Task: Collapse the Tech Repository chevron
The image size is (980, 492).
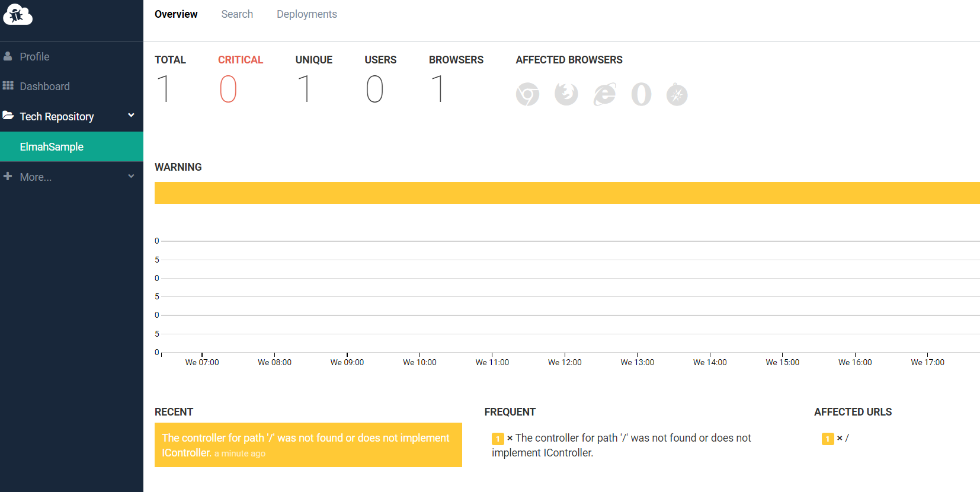Action: pos(131,116)
